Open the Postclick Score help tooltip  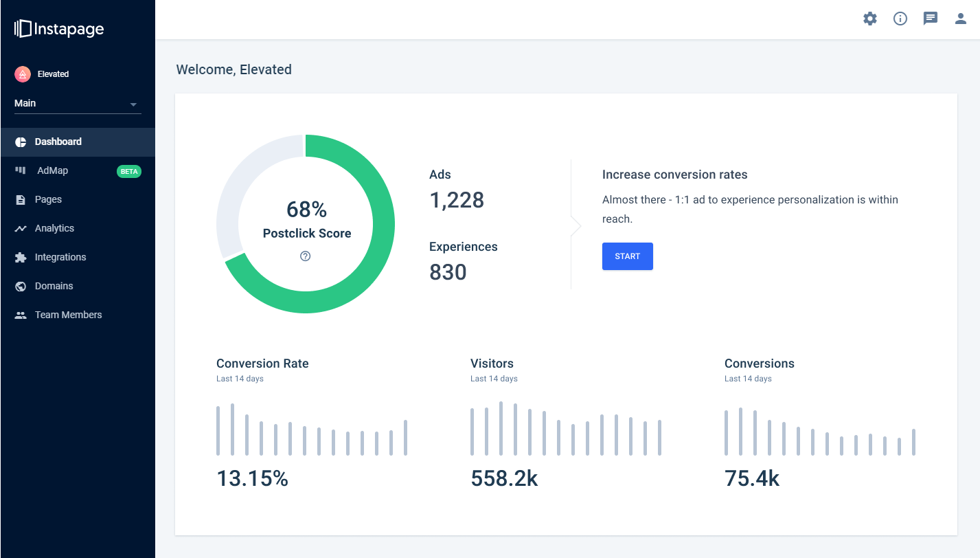(x=306, y=256)
